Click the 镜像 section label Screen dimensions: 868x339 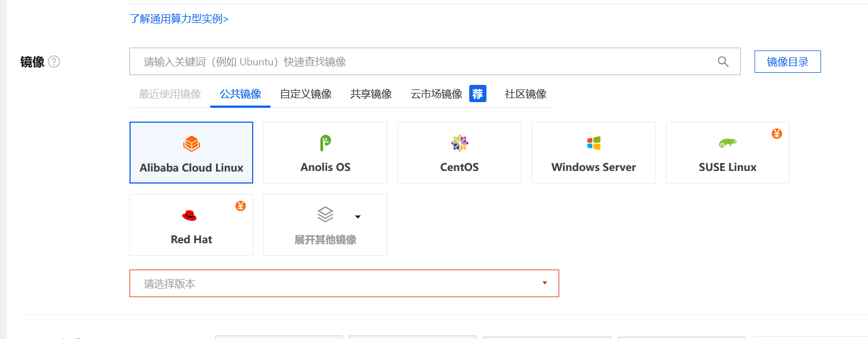point(32,62)
